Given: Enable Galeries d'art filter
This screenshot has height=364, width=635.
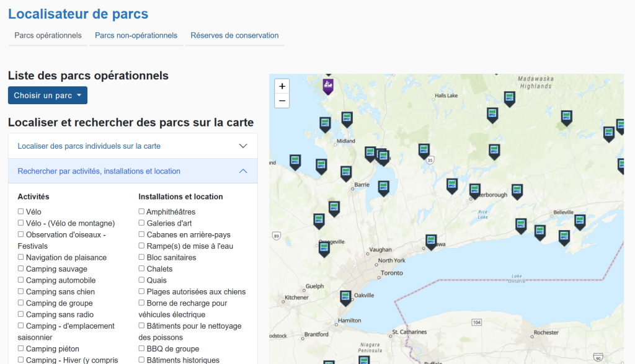Looking at the screenshot, I should [141, 223].
